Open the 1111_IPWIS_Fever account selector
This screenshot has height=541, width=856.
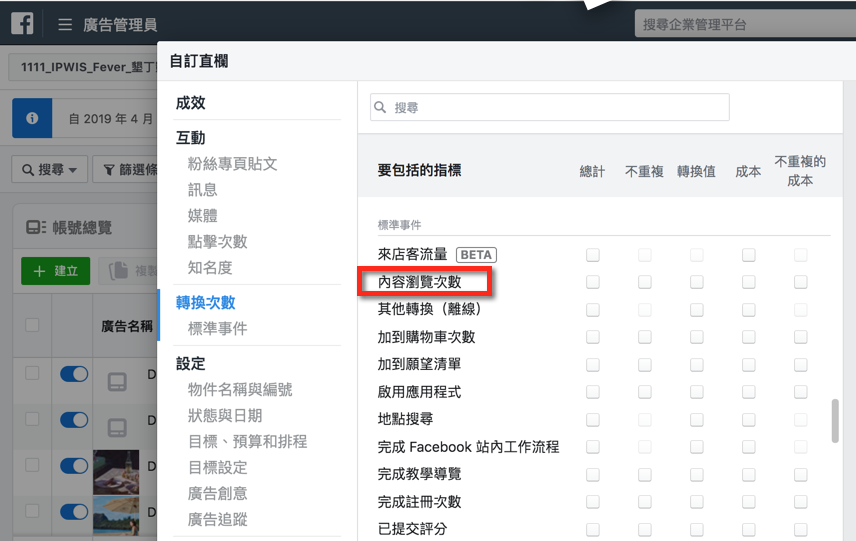pos(83,67)
